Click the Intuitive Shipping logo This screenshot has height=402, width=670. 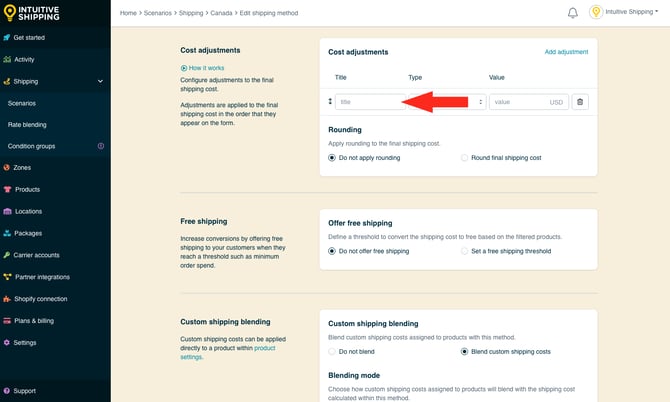coord(31,13)
